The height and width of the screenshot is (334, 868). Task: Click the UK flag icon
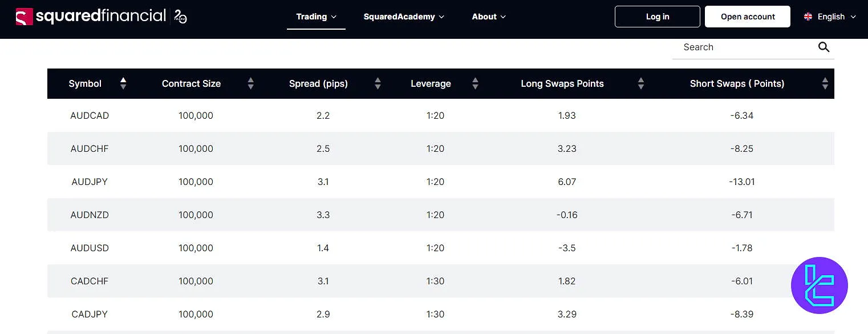808,17
